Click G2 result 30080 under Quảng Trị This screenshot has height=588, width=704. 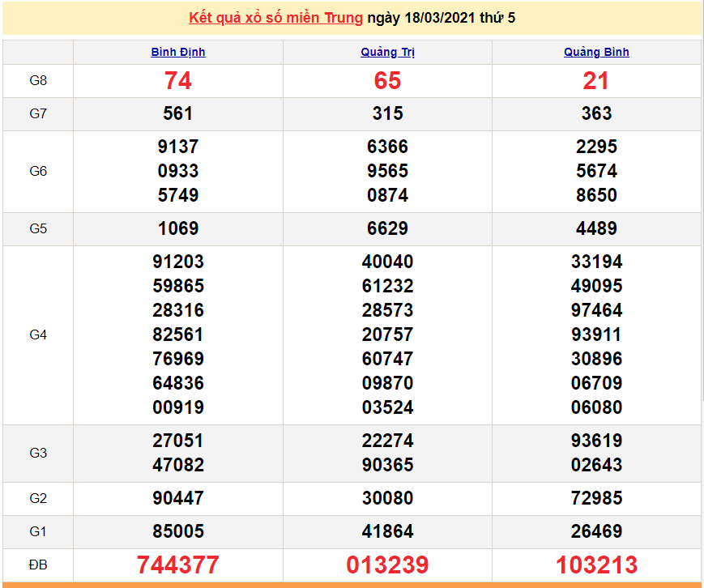point(387,498)
